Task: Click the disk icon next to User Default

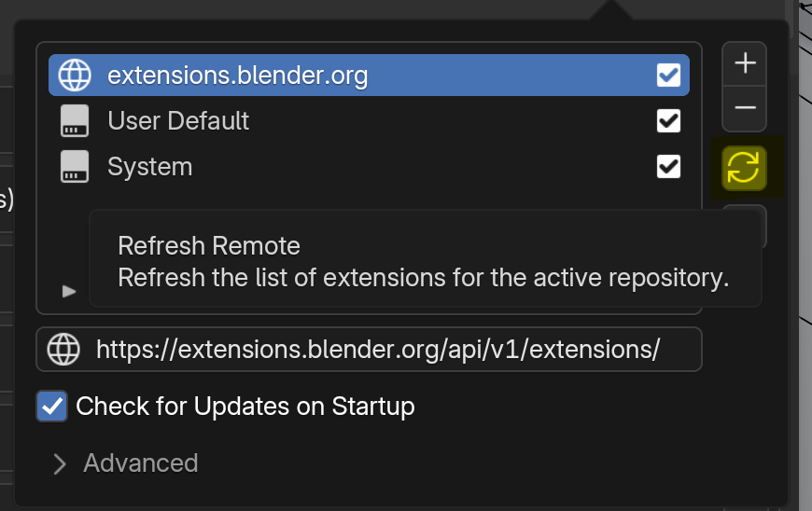Action: pos(73,121)
